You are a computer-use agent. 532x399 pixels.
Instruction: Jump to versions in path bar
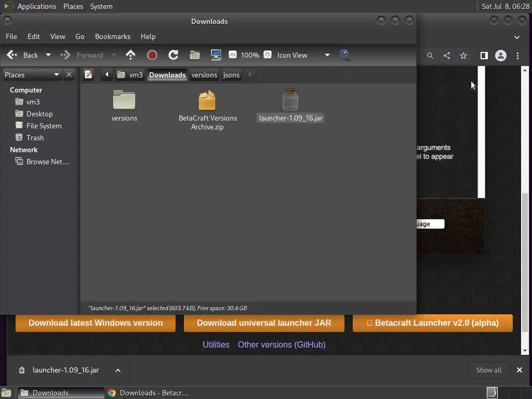pyautogui.click(x=204, y=75)
